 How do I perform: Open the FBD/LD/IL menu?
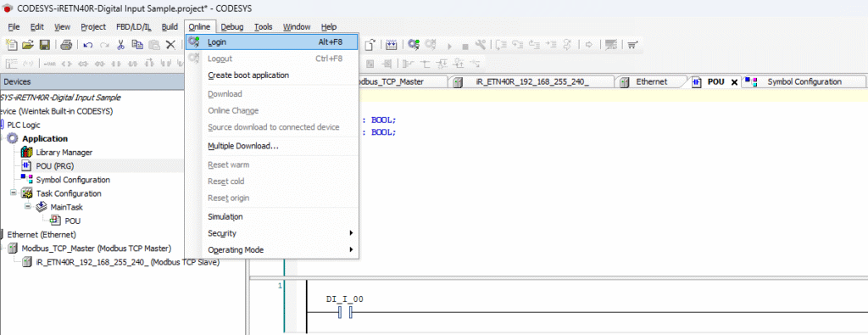pos(133,26)
